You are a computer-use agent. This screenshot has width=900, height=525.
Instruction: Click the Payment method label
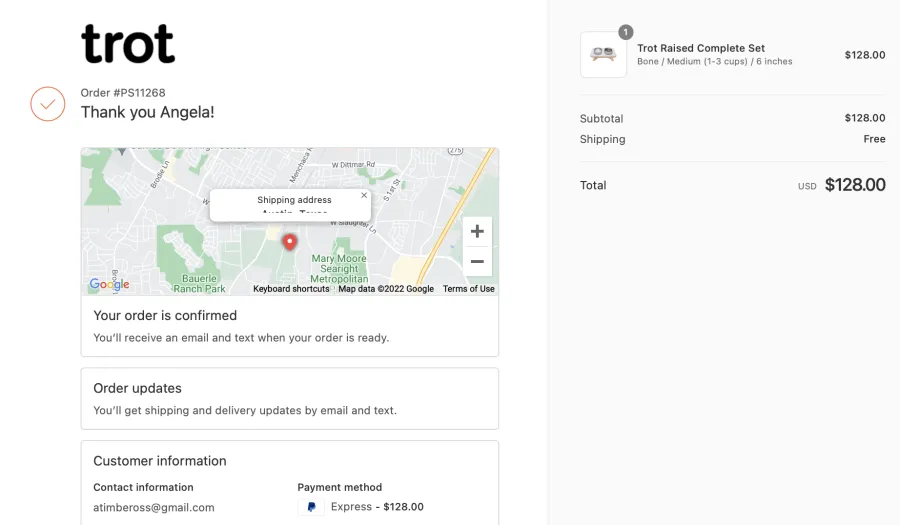[340, 487]
